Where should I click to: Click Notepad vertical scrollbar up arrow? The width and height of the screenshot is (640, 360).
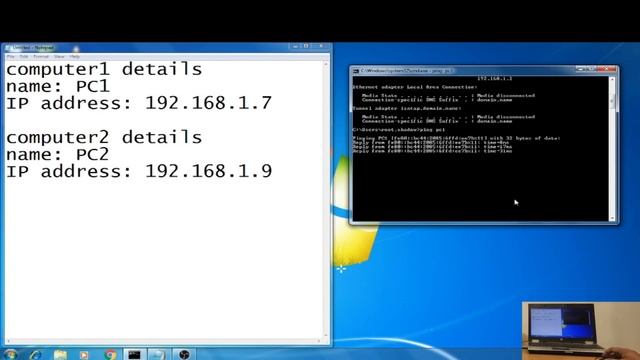[x=326, y=64]
